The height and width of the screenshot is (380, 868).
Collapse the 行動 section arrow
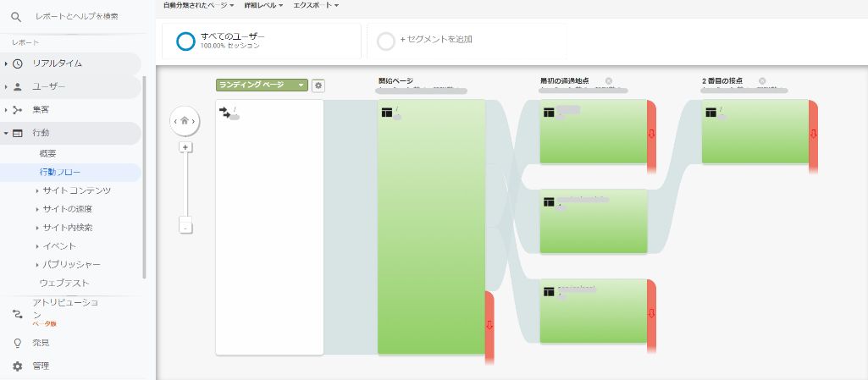[6, 134]
